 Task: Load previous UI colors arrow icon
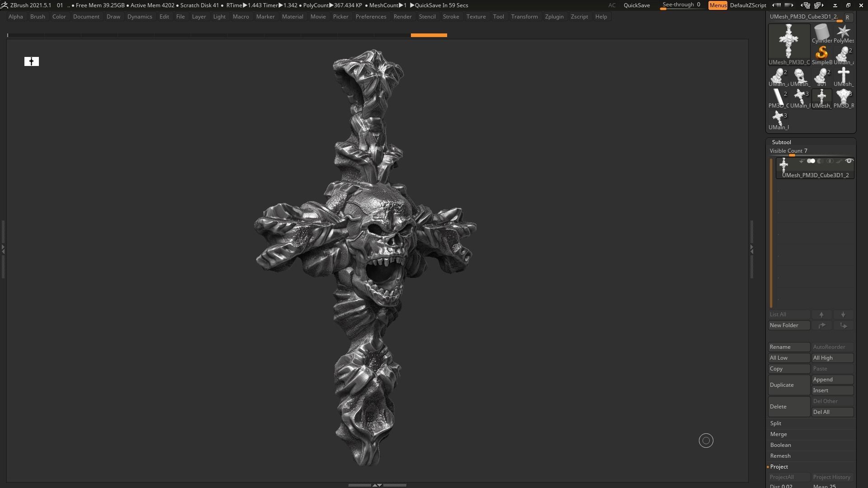pyautogui.click(x=776, y=5)
